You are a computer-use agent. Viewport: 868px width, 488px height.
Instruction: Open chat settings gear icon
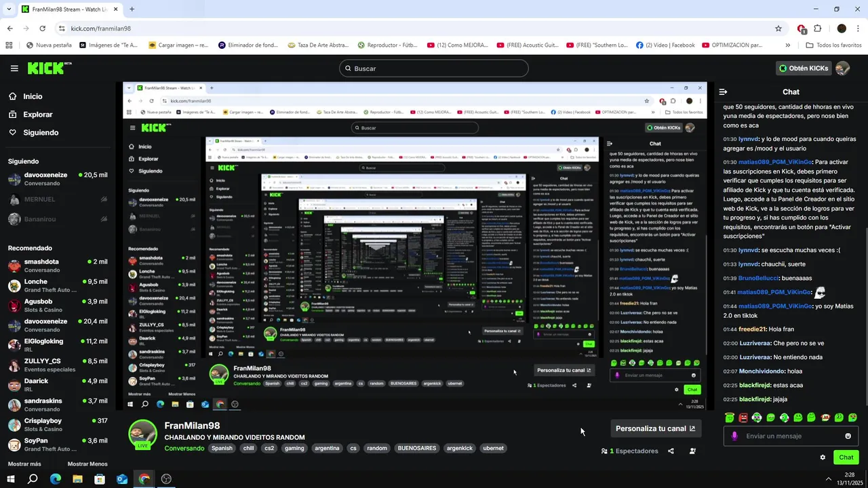(823, 457)
